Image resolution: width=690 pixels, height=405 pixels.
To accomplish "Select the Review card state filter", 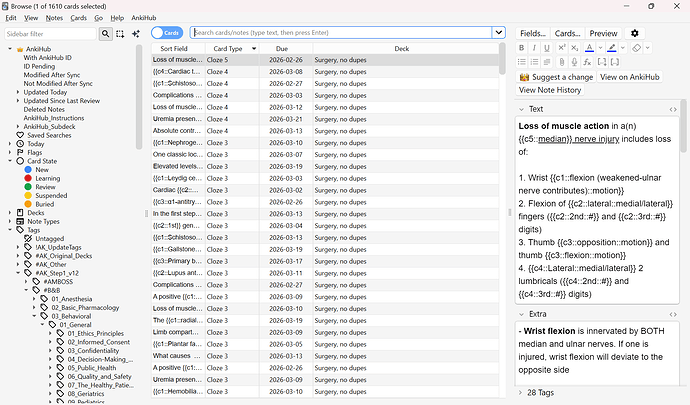I will (45, 187).
